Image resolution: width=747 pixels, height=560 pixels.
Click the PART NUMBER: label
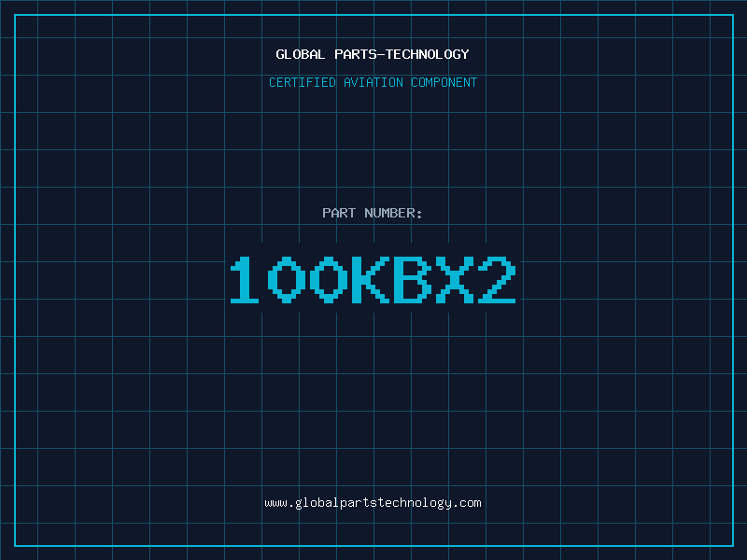coord(373,213)
